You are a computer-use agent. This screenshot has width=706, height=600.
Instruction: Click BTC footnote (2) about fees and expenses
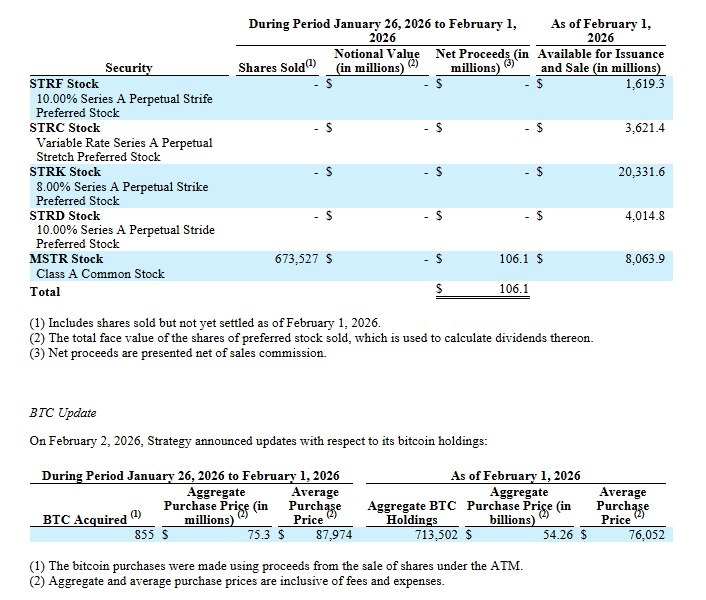(x=237, y=581)
